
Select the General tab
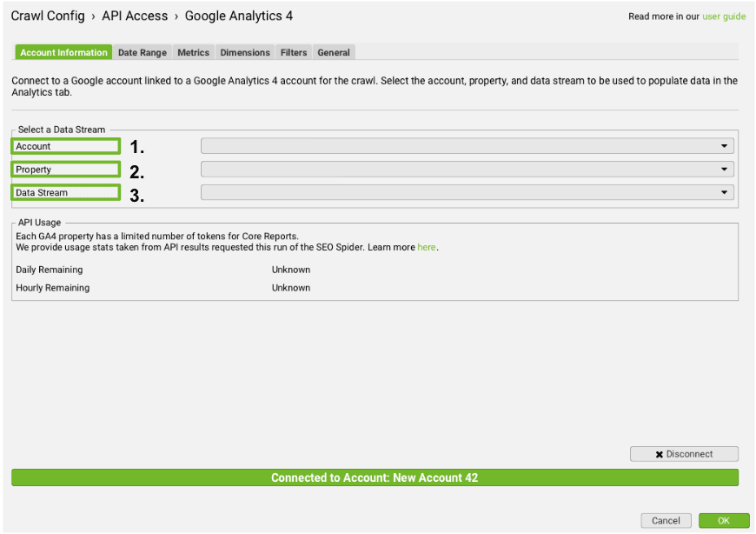pyautogui.click(x=334, y=52)
